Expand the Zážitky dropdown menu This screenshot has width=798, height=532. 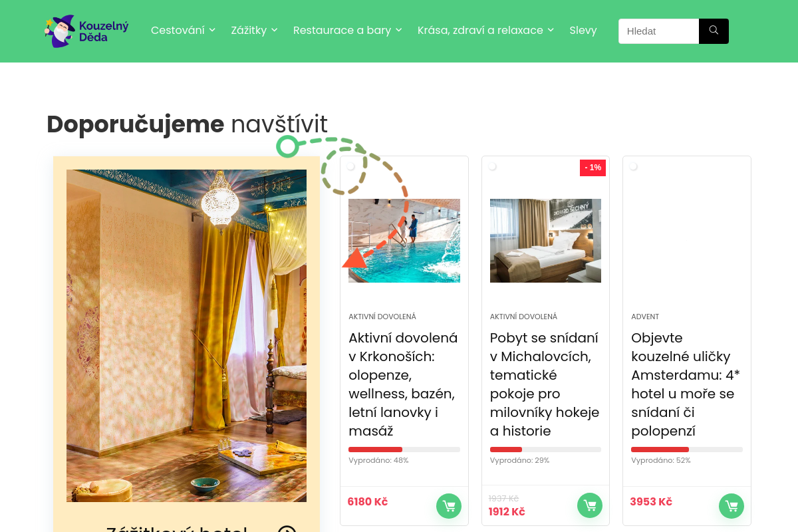tap(254, 30)
